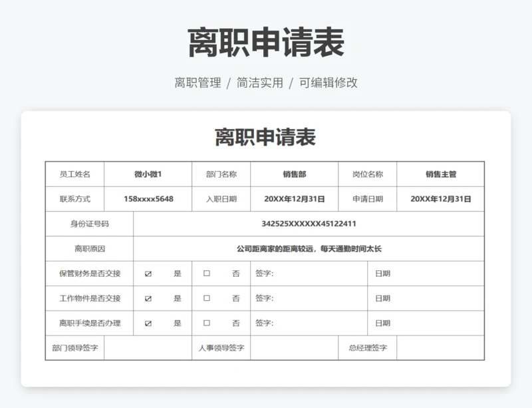Click the 签字 field in 离职手续 row
This screenshot has width=532, height=408.
point(309,323)
